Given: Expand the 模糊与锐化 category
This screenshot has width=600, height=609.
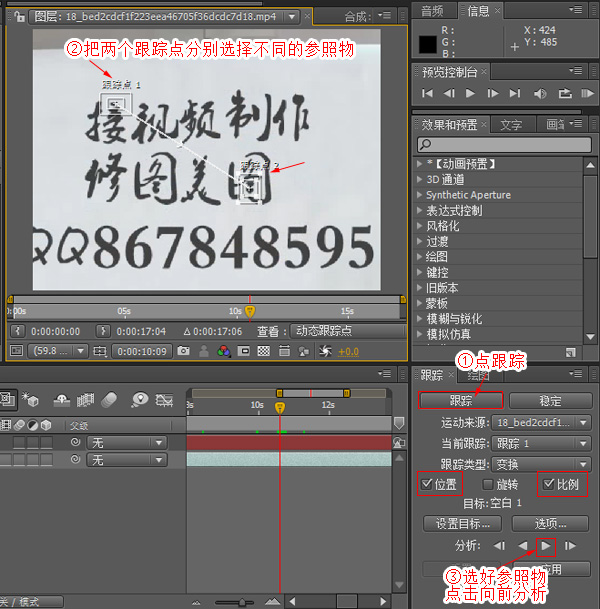Looking at the screenshot, I should point(419,318).
